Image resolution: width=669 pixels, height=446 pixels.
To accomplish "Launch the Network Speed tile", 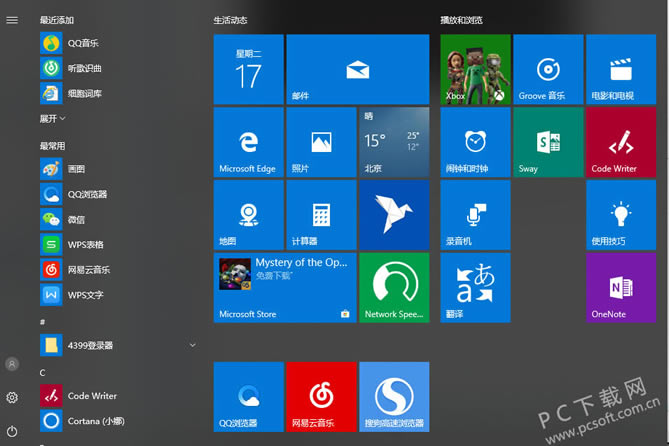I will click(x=394, y=288).
